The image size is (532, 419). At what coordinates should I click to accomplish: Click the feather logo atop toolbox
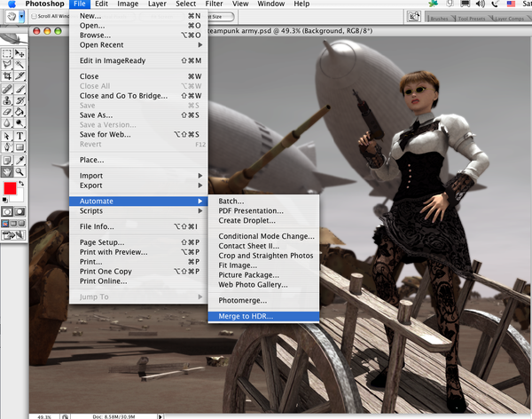(13, 38)
